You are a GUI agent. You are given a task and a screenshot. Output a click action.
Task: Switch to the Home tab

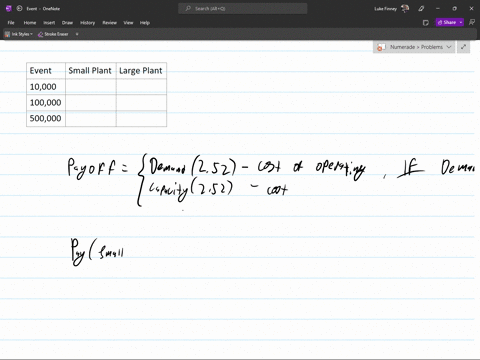[30, 23]
